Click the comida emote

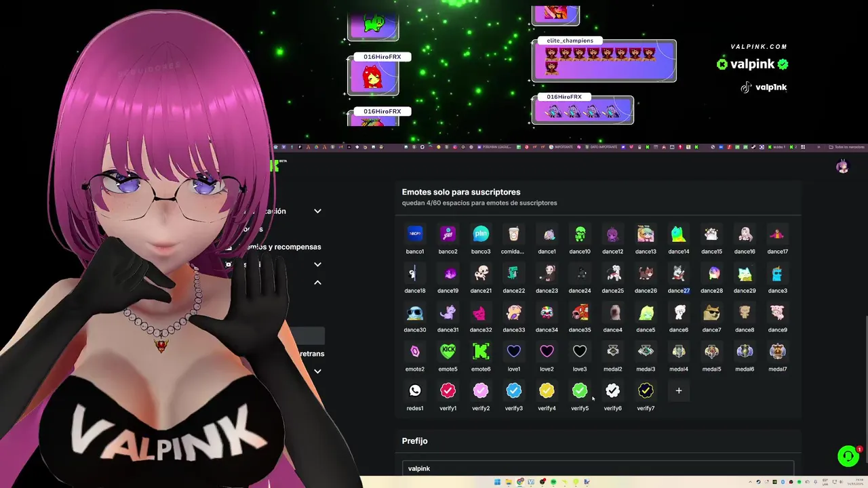(x=514, y=235)
